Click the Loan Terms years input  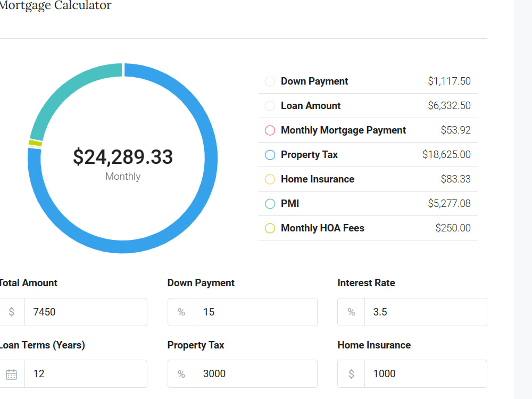[x=86, y=374]
